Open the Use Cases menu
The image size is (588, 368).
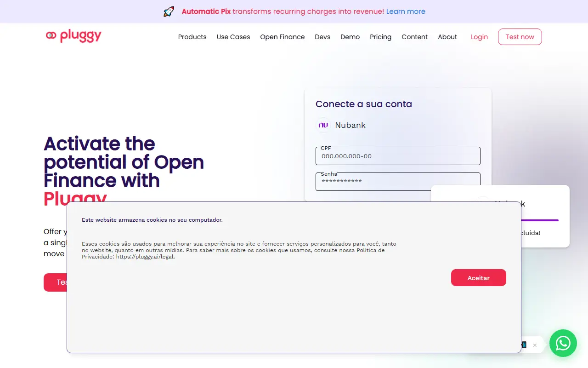tap(233, 37)
